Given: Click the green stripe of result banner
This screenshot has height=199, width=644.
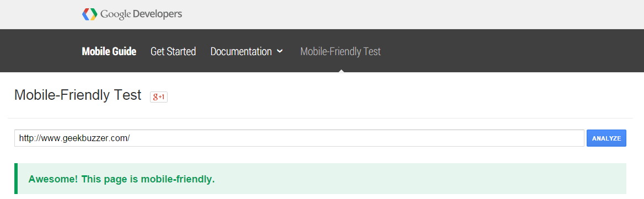Looking at the screenshot, I should (x=16, y=179).
